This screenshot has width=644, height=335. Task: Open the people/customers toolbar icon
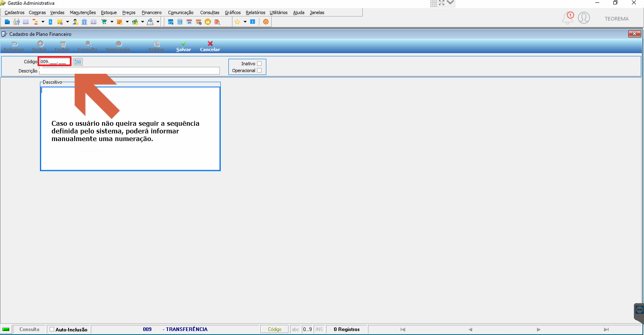[17, 22]
